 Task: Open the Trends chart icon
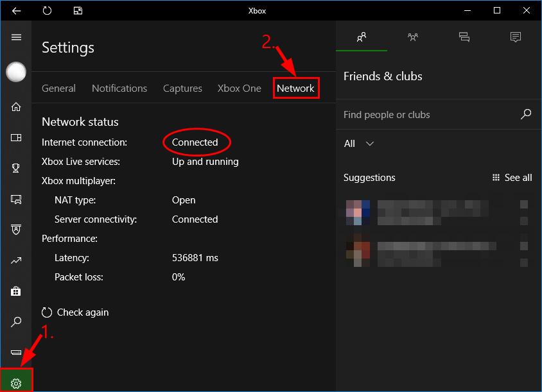(x=16, y=260)
